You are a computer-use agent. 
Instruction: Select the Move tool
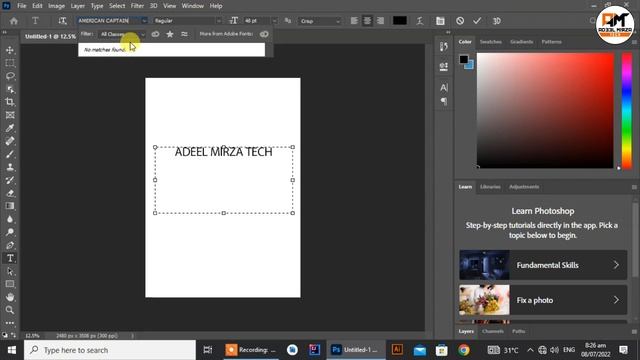(x=10, y=50)
